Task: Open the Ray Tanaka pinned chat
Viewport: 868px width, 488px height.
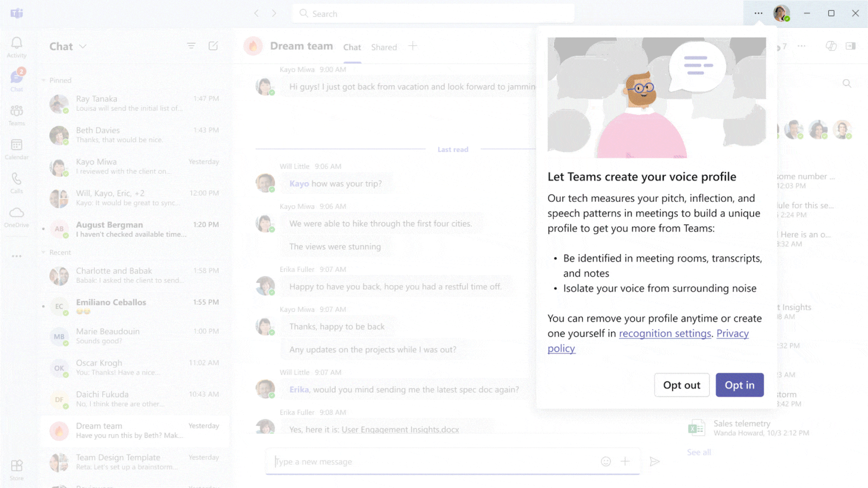Action: [131, 103]
